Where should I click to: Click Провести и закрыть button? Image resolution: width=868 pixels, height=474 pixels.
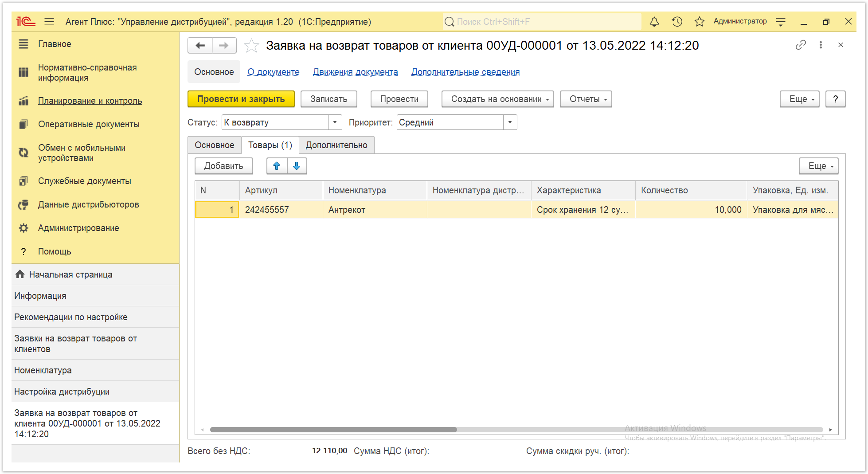[241, 99]
